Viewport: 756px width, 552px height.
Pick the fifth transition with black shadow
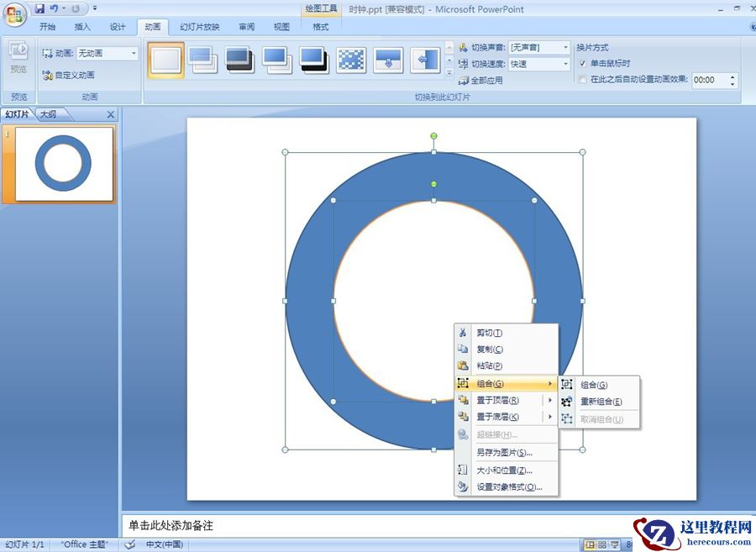pos(314,60)
